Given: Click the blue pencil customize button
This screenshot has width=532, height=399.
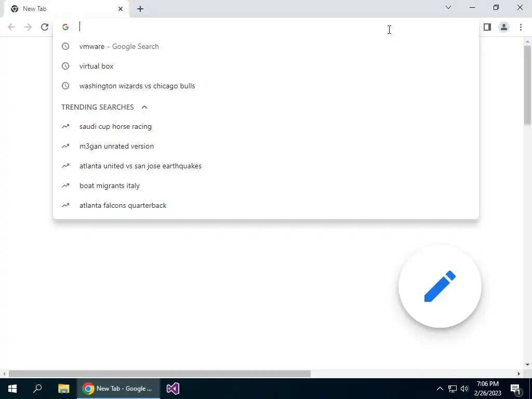Looking at the screenshot, I should click(x=440, y=286).
